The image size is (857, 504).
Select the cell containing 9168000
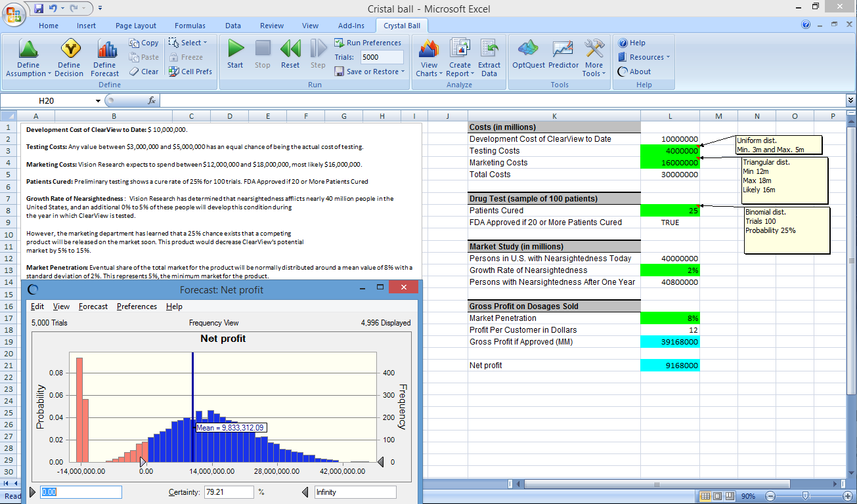[x=670, y=366]
